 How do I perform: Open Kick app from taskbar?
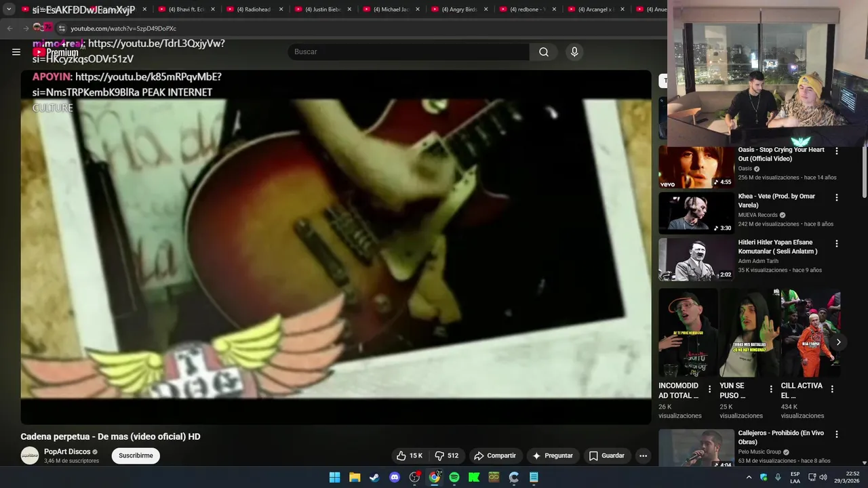click(474, 477)
